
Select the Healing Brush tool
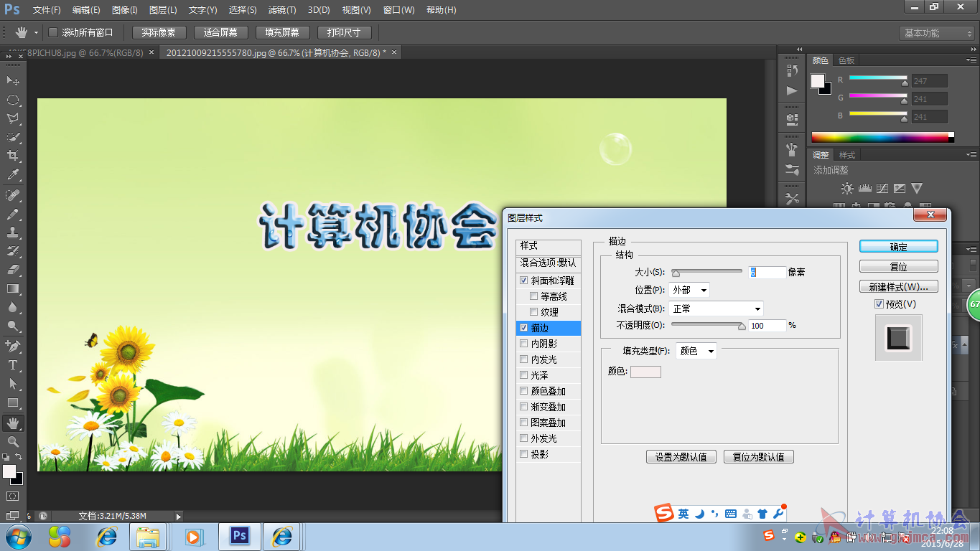[x=13, y=196]
